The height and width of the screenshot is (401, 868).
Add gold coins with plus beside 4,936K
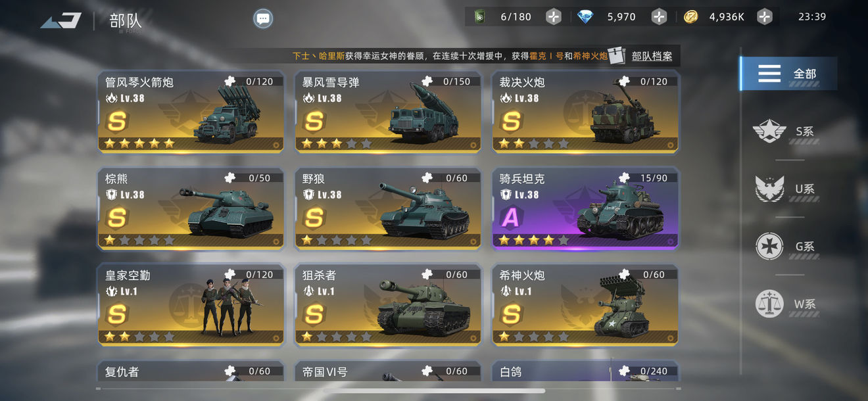pos(764,16)
